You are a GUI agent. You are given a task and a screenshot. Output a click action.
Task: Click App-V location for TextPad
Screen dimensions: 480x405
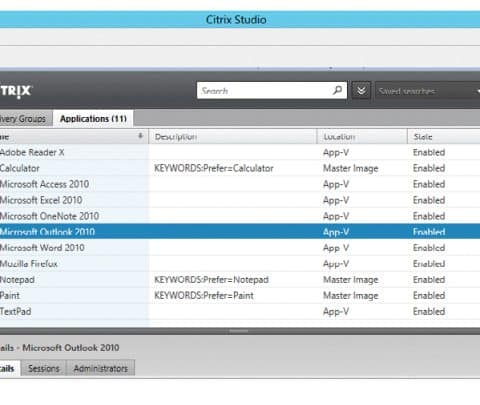pyautogui.click(x=336, y=311)
